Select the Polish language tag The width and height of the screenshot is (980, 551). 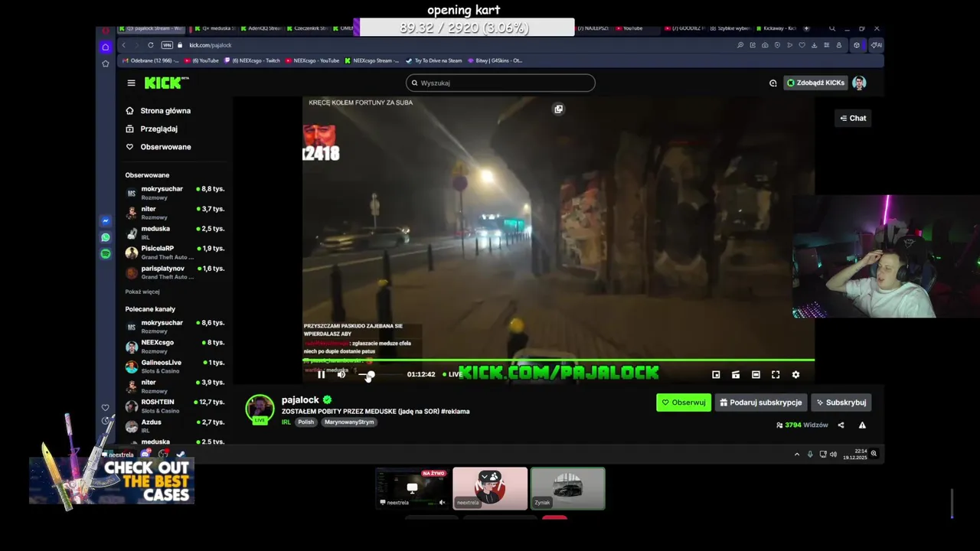(306, 422)
